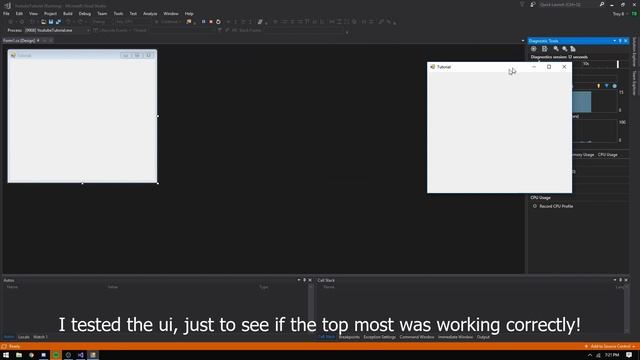Close the Autos panel
The image size is (640, 360).
pyautogui.click(x=310, y=280)
